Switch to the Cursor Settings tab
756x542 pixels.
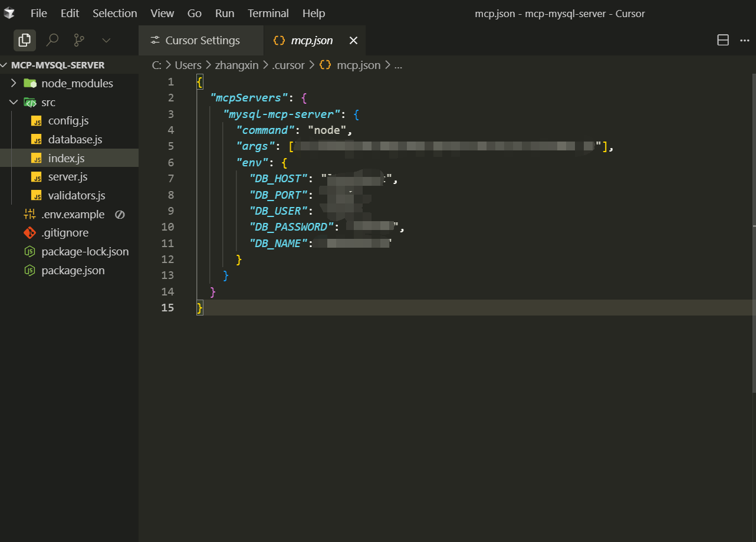(x=202, y=41)
